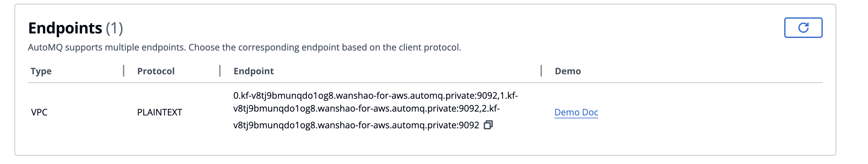This screenshot has height=164, width=868.
Task: Click the endpoint count (1) label
Action: tap(115, 28)
